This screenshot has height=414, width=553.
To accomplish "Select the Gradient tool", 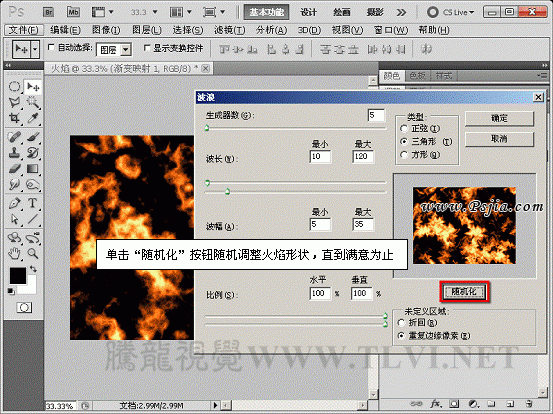I will tap(33, 169).
